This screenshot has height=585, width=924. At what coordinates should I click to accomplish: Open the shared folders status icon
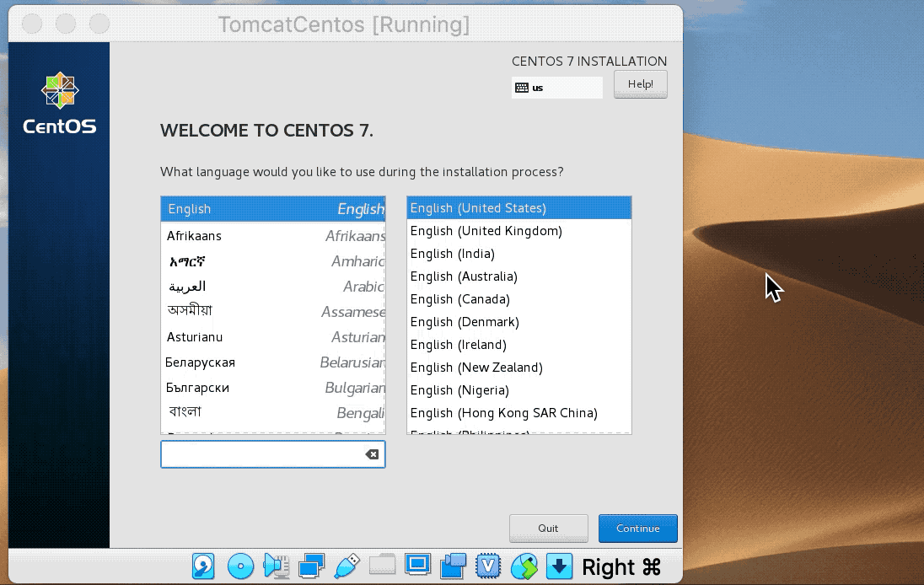382,565
